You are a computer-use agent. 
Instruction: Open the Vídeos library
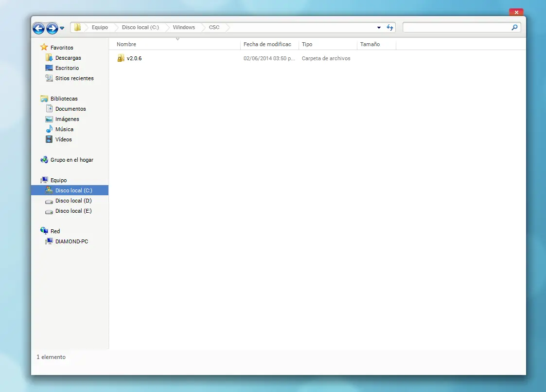(x=63, y=139)
